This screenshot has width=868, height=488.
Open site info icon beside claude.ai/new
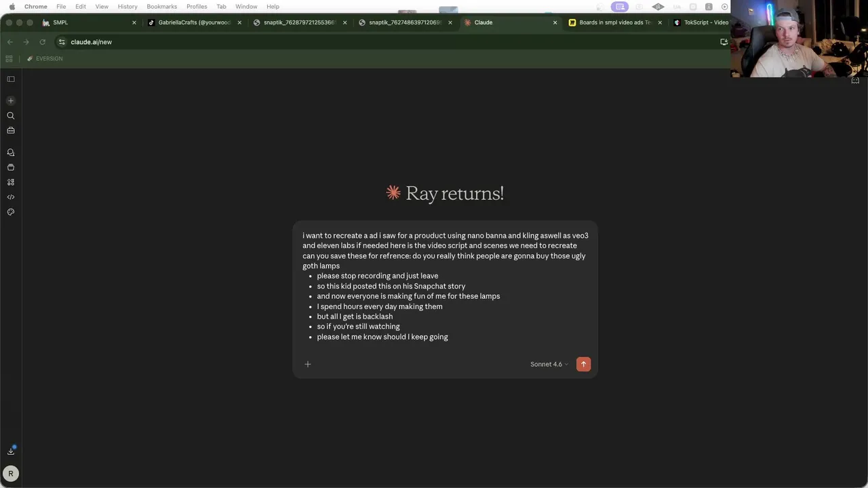(x=62, y=42)
